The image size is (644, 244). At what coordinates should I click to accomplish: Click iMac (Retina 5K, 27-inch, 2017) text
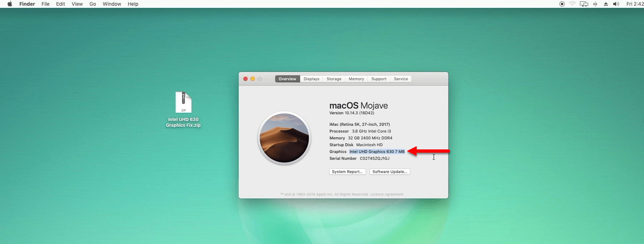[x=360, y=124]
